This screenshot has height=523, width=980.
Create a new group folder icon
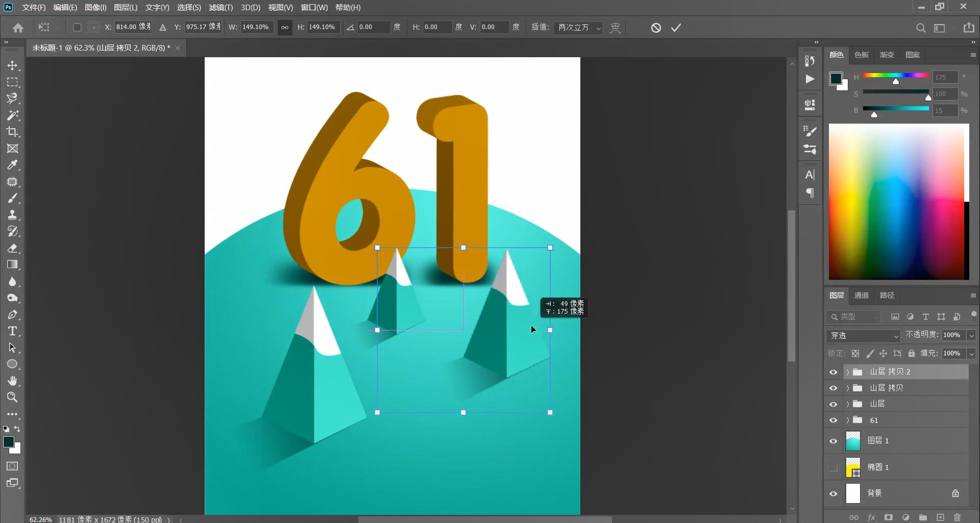[x=923, y=517]
